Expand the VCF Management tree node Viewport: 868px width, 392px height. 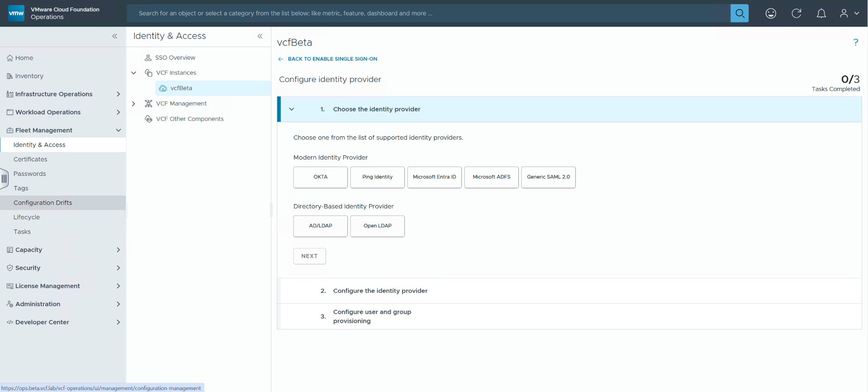click(x=133, y=104)
